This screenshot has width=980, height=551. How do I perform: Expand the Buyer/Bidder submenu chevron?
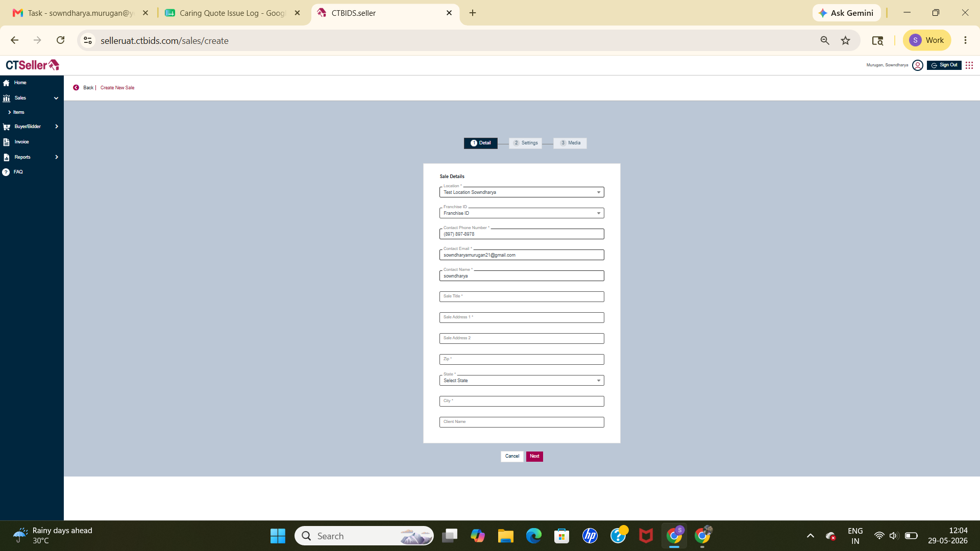click(56, 127)
